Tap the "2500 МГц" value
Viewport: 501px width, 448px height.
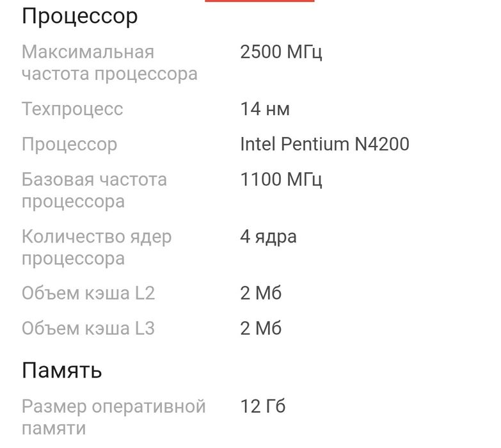[x=281, y=52]
